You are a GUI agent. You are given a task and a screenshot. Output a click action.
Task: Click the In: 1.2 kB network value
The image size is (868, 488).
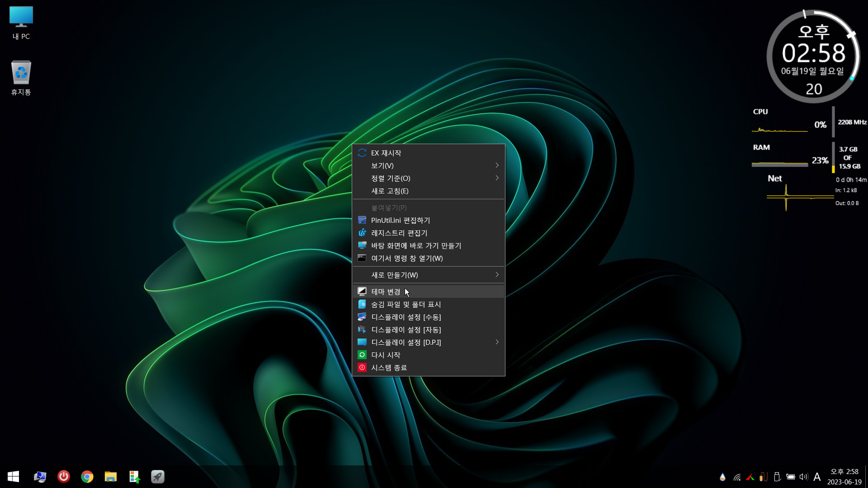(846, 190)
